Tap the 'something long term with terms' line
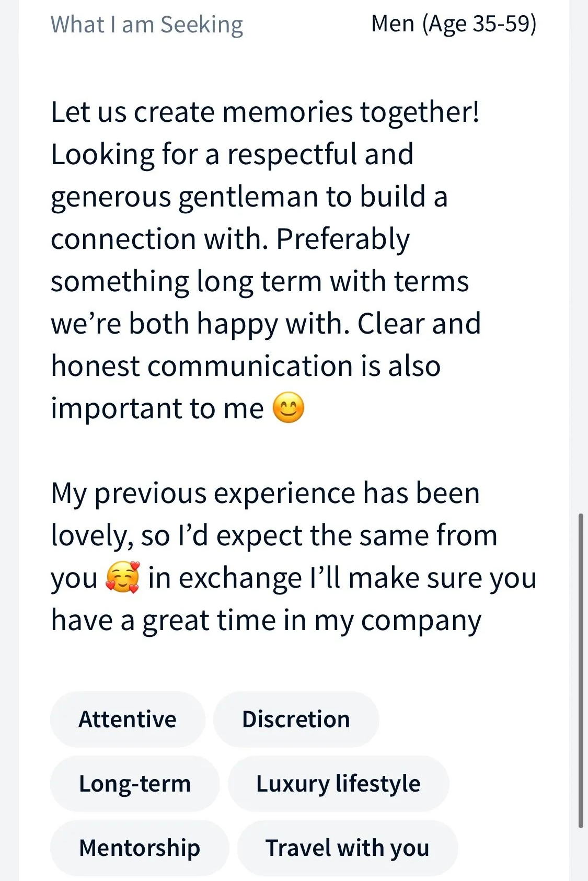Image resolution: width=588 pixels, height=881 pixels. 260,282
